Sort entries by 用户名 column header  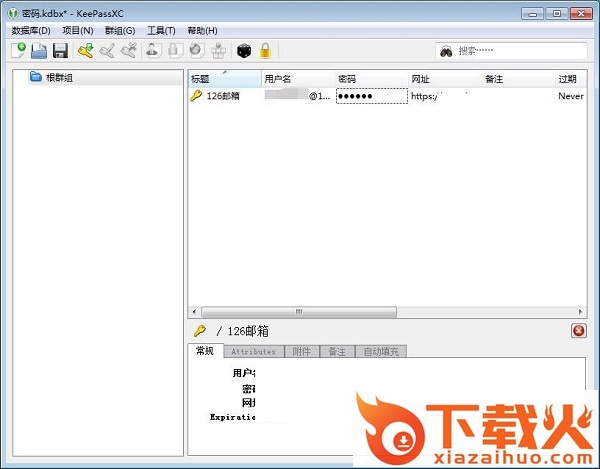(x=298, y=79)
